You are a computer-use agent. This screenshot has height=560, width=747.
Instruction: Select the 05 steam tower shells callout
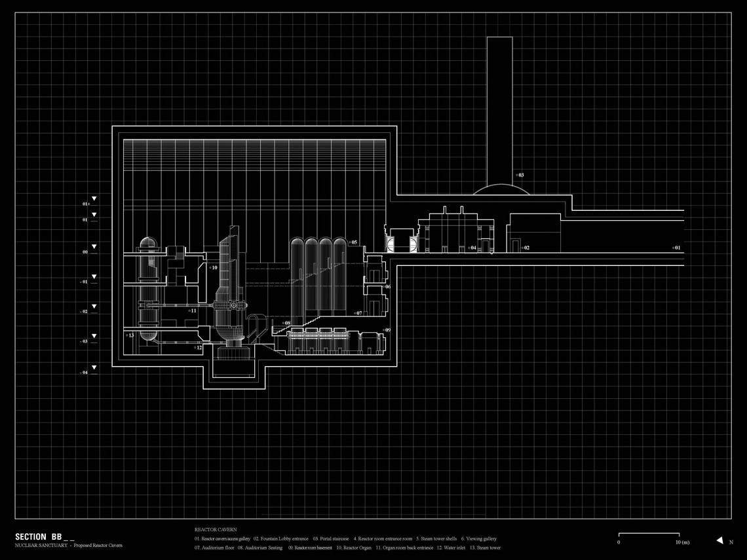coord(353,242)
